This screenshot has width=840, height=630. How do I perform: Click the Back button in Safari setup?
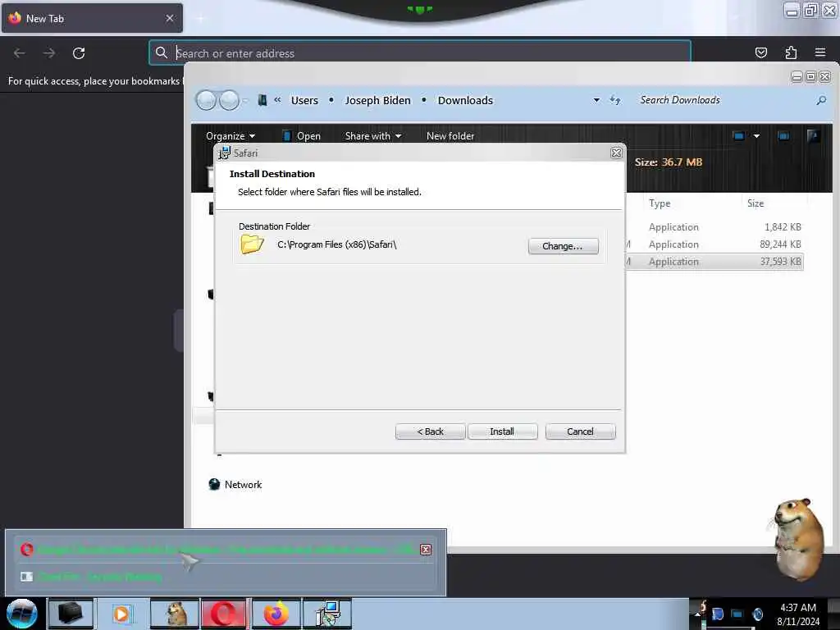pos(430,431)
